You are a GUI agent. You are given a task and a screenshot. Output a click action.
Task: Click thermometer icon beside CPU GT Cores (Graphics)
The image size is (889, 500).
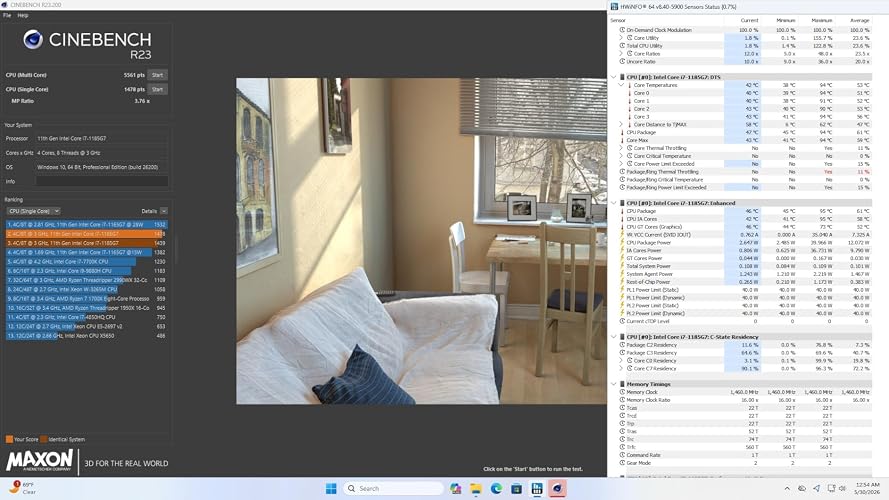point(623,227)
